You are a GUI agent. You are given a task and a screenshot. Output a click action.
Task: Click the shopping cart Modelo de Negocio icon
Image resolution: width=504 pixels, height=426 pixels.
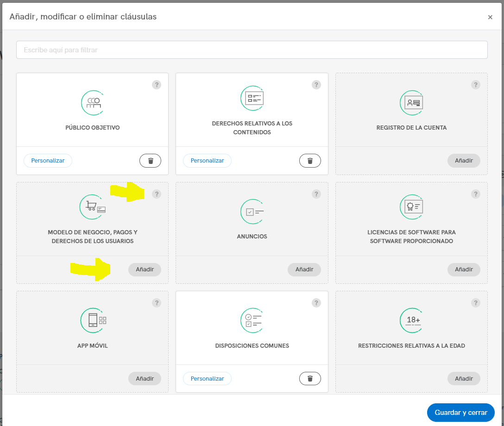(x=93, y=207)
